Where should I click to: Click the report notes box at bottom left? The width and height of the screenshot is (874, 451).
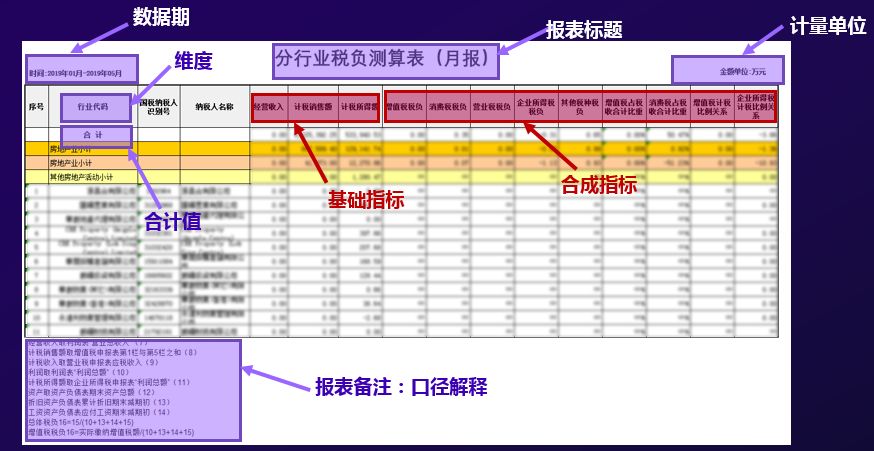point(132,391)
